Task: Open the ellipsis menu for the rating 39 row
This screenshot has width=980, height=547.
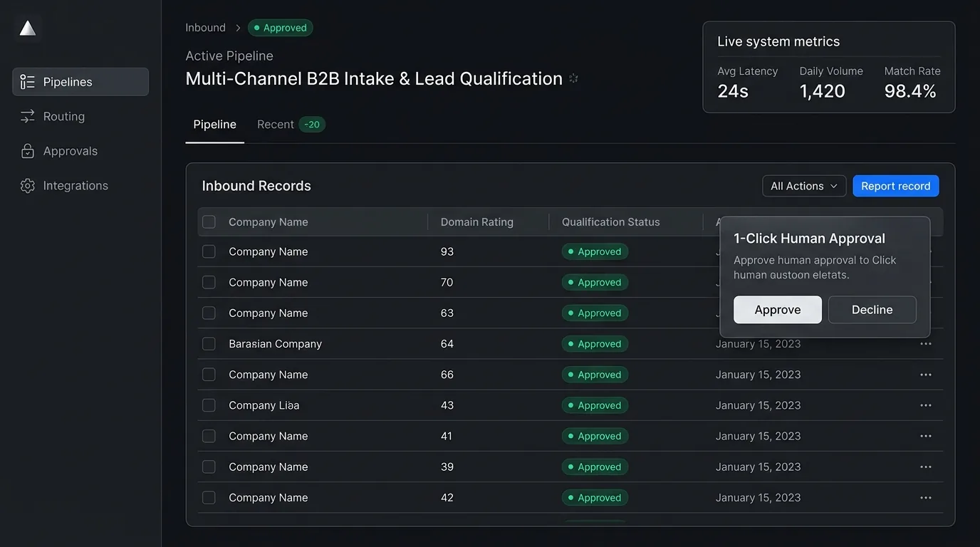Action: pos(926,467)
